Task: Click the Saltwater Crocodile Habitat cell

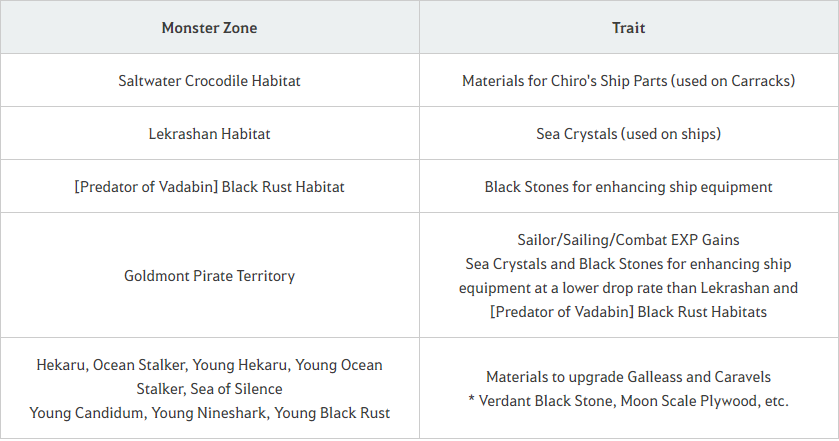Action: pos(209,80)
